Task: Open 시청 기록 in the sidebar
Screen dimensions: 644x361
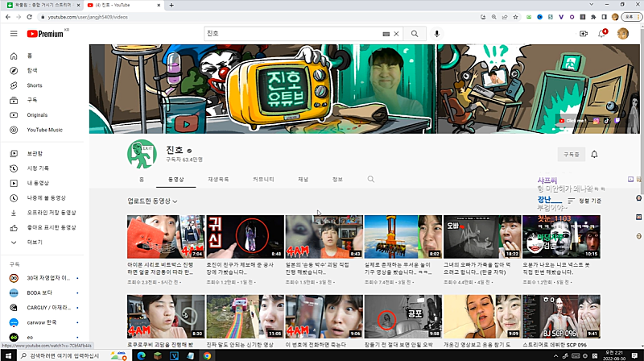Action: pyautogui.click(x=38, y=168)
